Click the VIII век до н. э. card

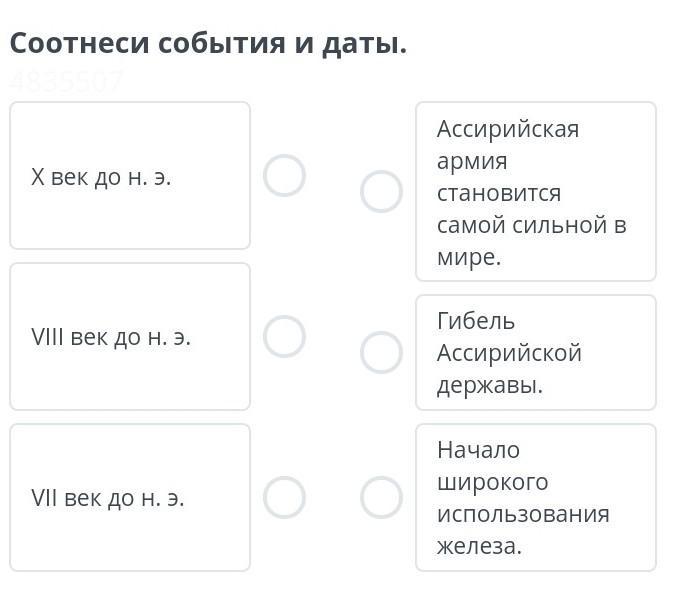click(130, 337)
